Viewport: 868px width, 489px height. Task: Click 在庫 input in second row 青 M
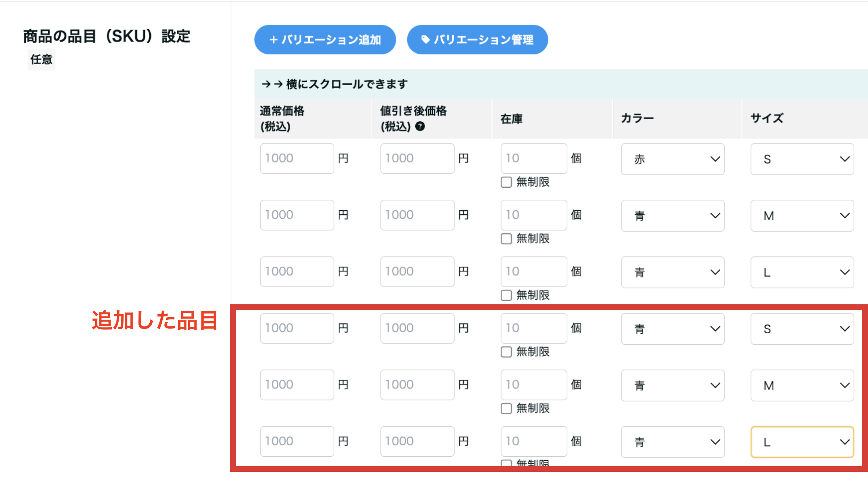coord(534,215)
